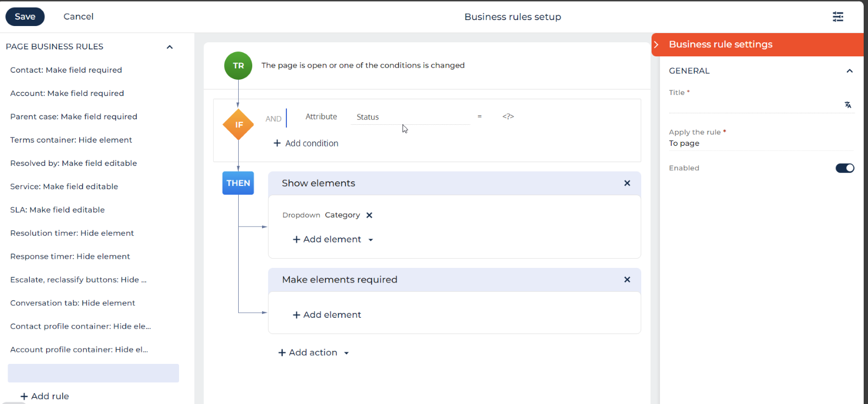This screenshot has width=868, height=404.
Task: Open rule Resolution timer: Hide element
Action: 72,233
